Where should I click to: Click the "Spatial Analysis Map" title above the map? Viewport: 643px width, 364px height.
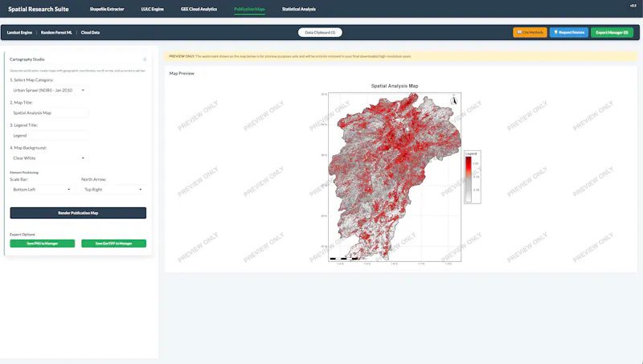point(395,86)
